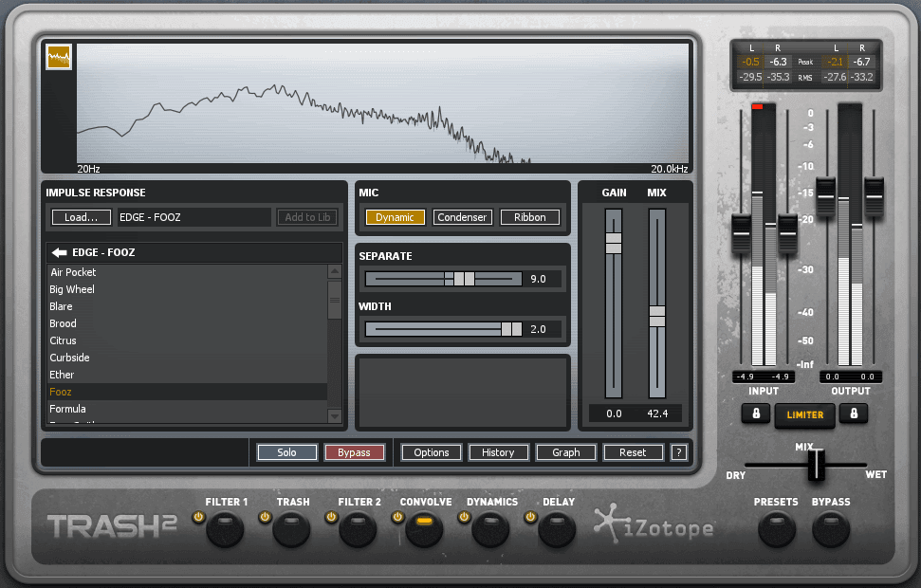Select the Air Pocket impulse
Image resolution: width=921 pixels, height=588 pixels.
(187, 272)
